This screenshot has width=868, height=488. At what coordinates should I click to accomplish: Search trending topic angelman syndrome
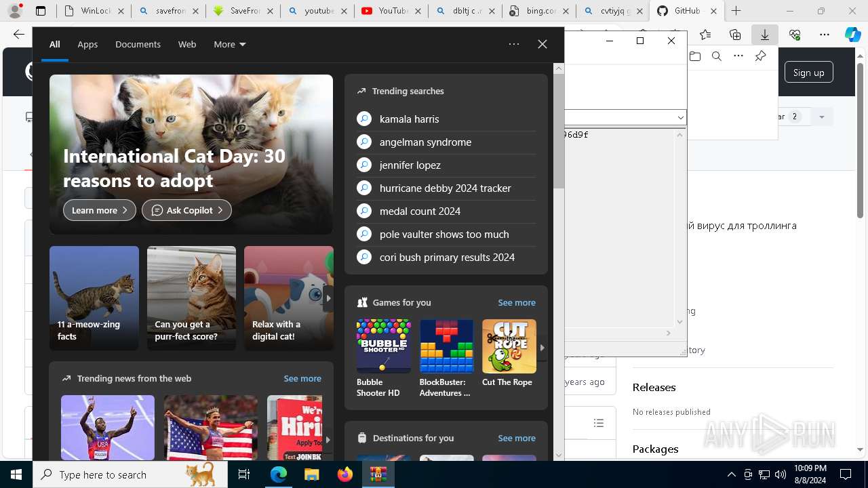tap(446, 142)
